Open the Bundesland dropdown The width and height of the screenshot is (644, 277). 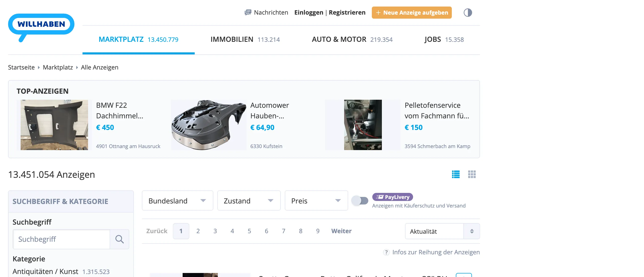(177, 201)
